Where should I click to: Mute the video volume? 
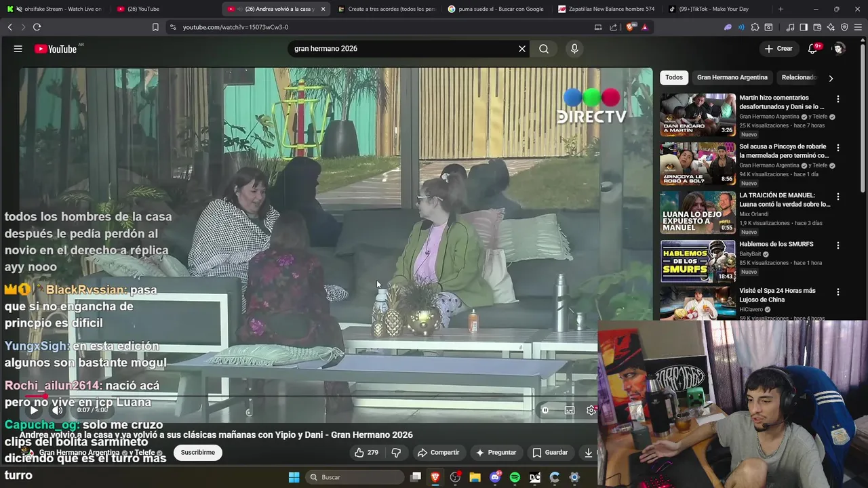point(58,410)
